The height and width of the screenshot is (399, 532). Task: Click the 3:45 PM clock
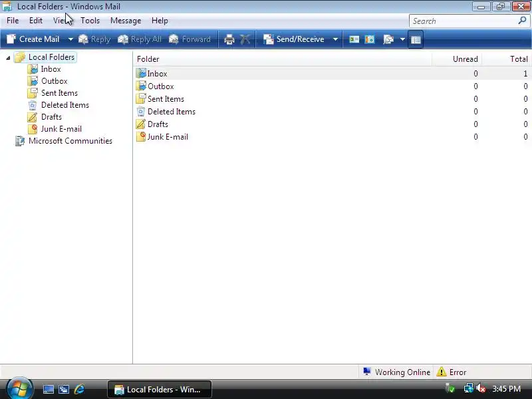point(506,388)
